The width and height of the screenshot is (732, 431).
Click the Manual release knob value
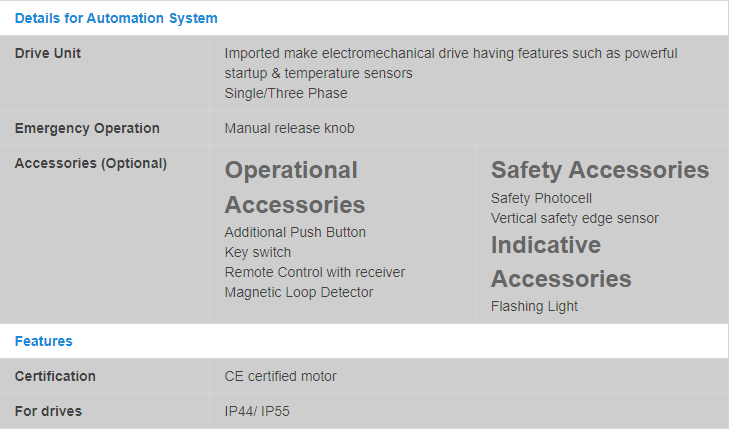pos(289,128)
